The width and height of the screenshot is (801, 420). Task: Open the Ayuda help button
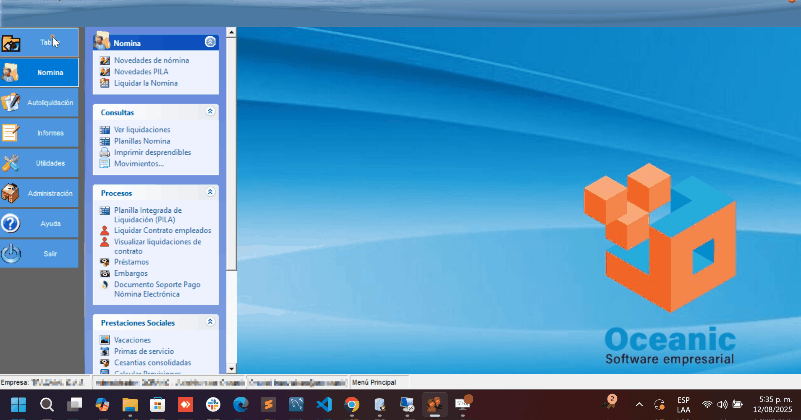click(40, 224)
